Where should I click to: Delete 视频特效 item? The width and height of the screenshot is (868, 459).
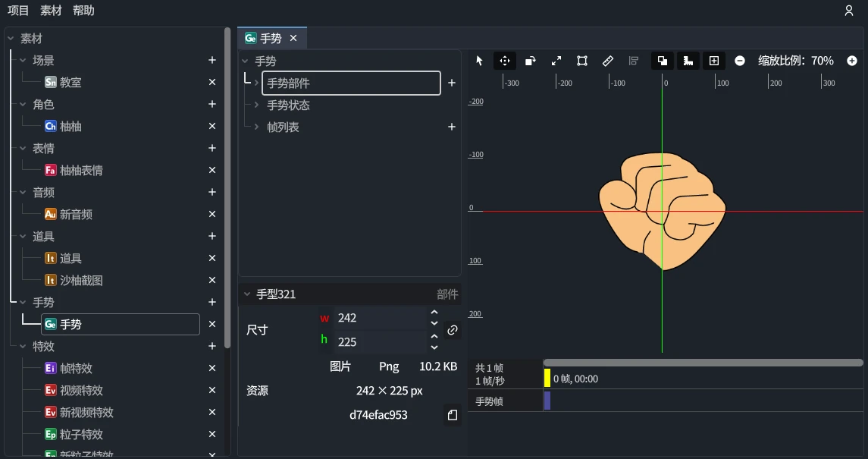212,391
